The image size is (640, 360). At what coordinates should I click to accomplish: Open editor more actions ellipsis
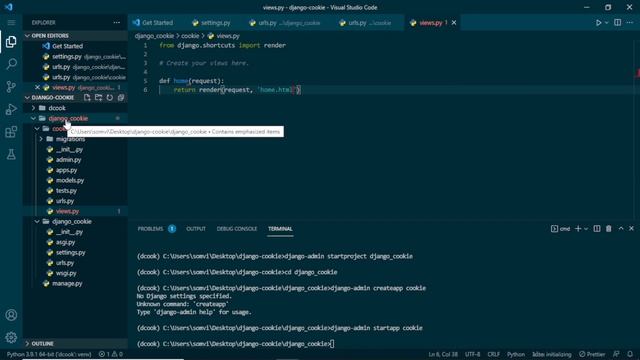pyautogui.click(x=630, y=22)
